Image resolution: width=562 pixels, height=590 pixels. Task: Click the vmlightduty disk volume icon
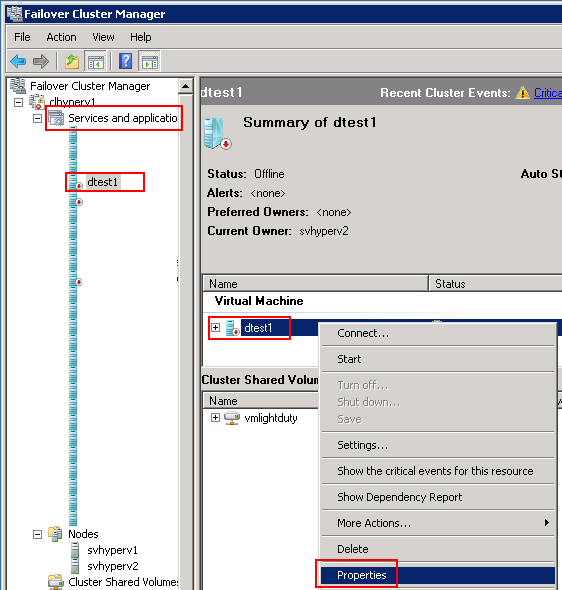(x=232, y=418)
